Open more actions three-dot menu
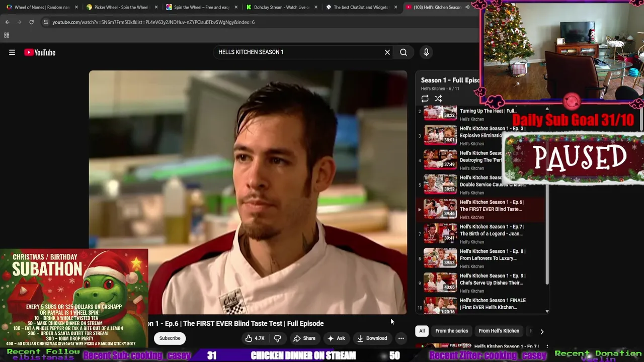Image resolution: width=644 pixels, height=362 pixels. 401,338
